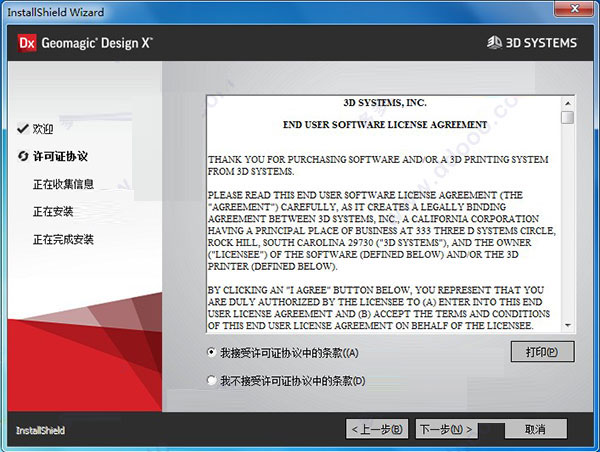This screenshot has height=452, width=600.
Task: Click the InstallShield footer label
Action: pyautogui.click(x=40, y=430)
